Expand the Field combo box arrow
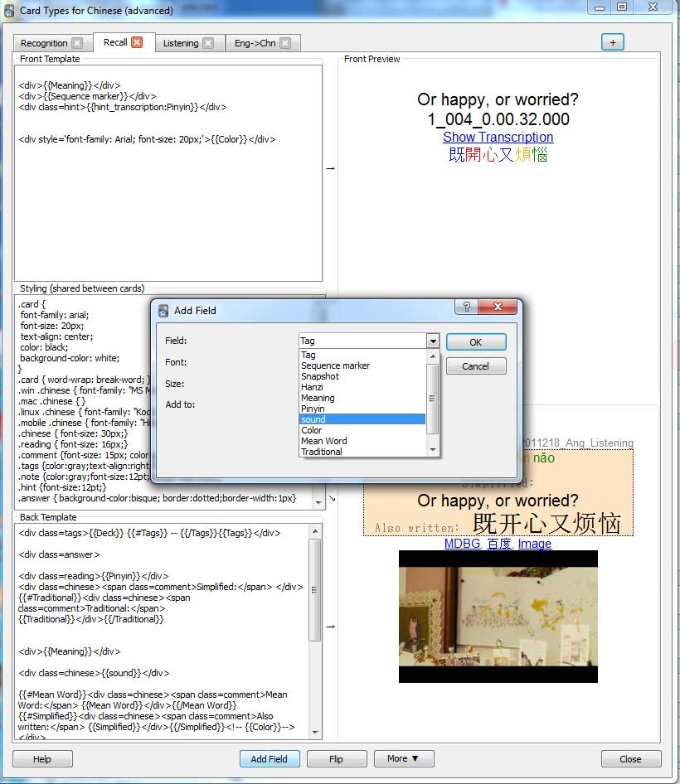The width and height of the screenshot is (680, 784). 432,341
